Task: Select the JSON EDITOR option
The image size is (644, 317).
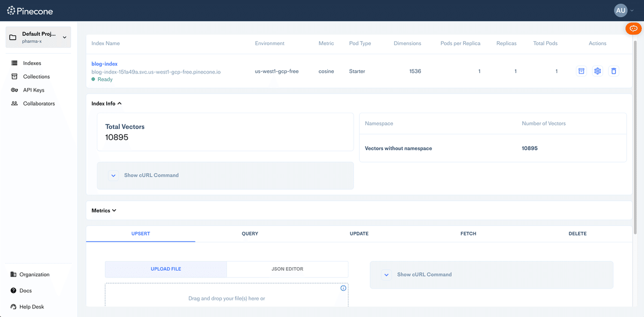Action: point(288,269)
